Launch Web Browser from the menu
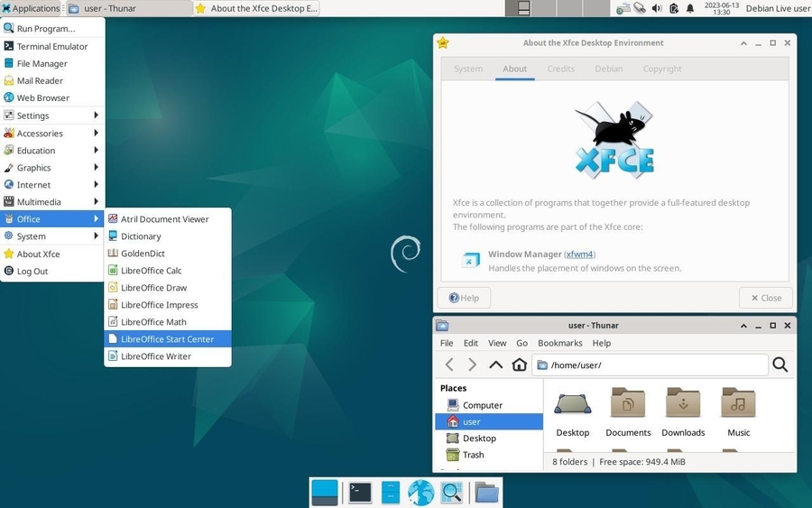Image resolution: width=812 pixels, height=508 pixels. [53, 97]
